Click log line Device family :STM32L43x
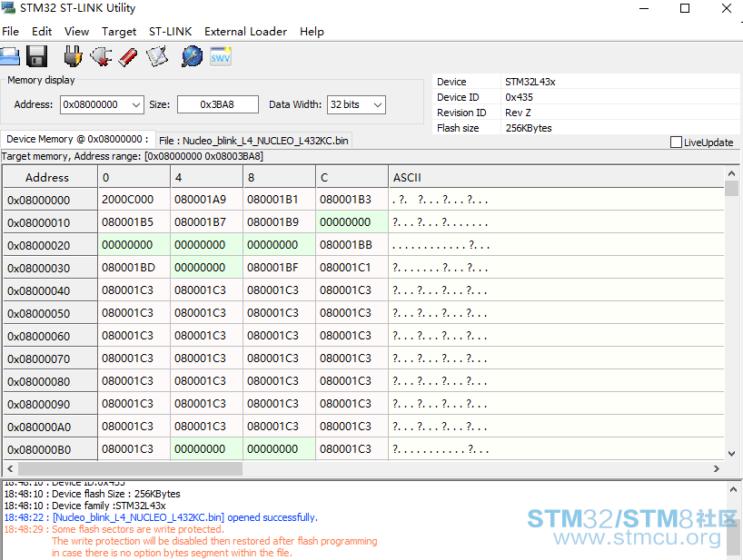 [85, 506]
